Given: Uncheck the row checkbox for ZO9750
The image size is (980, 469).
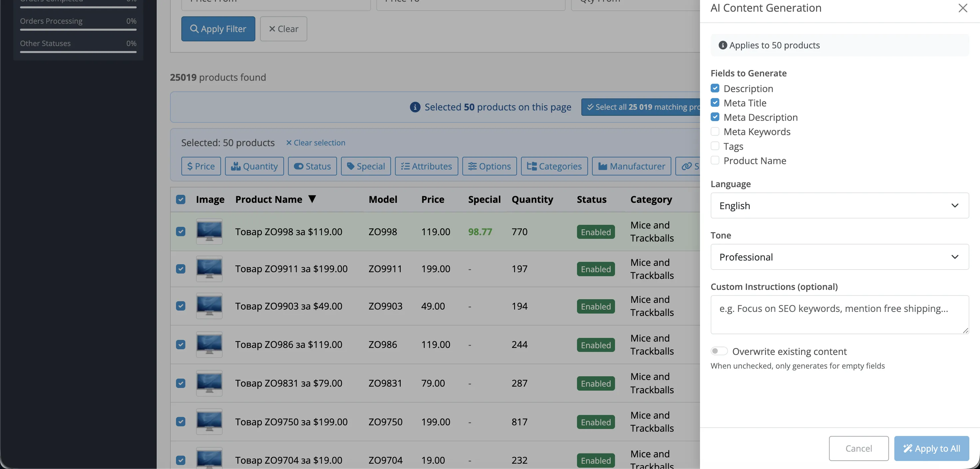Looking at the screenshot, I should [x=181, y=422].
